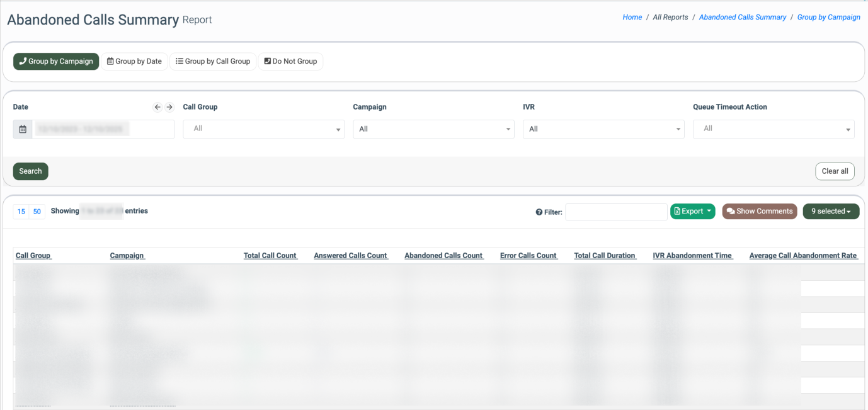This screenshot has height=410, width=868.
Task: Click the Filter help question icon
Action: (539, 212)
